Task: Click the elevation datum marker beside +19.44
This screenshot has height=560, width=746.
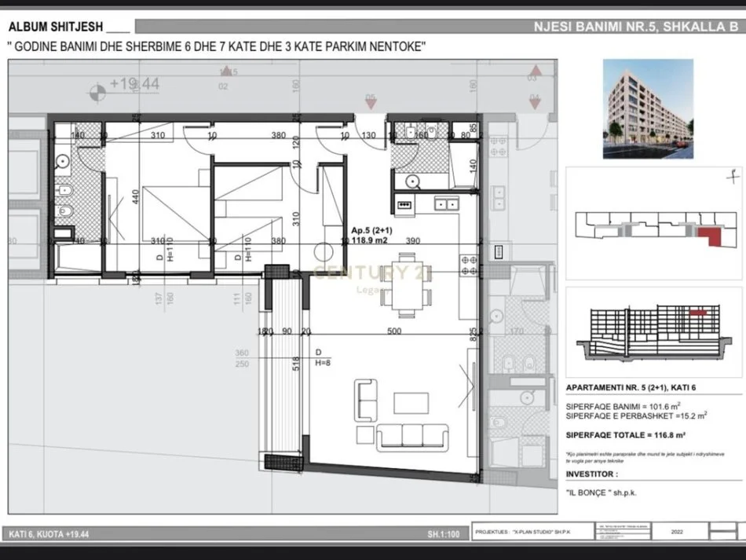Action: [98, 91]
